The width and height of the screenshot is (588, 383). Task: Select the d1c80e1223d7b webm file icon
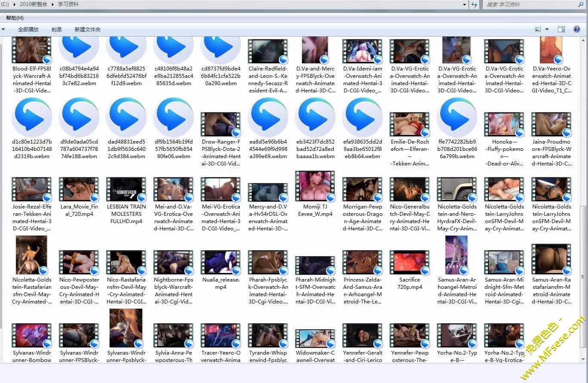(x=31, y=117)
